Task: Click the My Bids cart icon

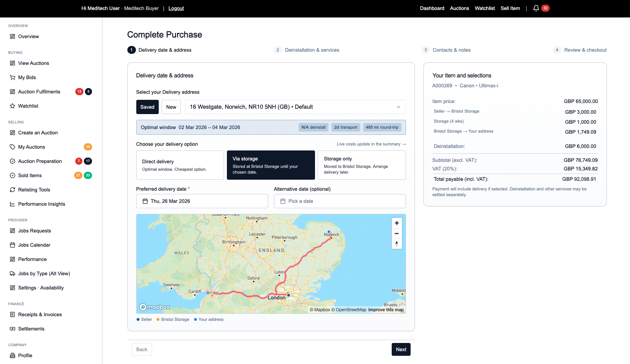Action: [x=12, y=77]
